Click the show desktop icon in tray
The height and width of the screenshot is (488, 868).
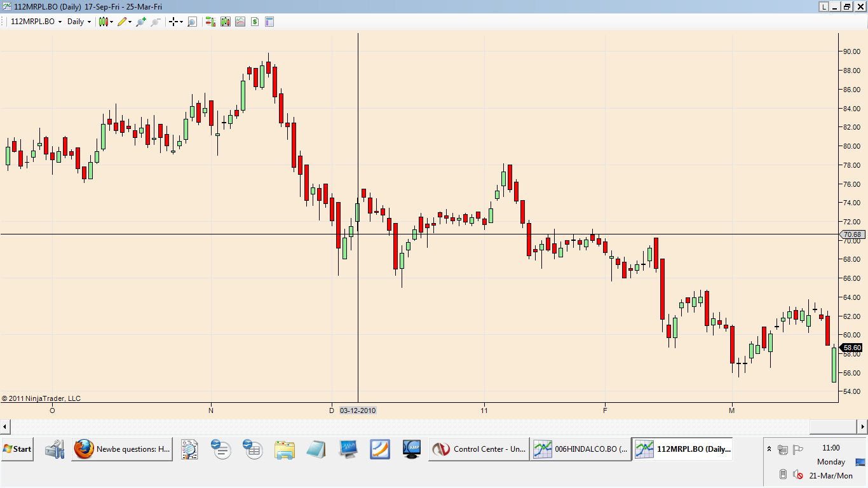click(860, 462)
